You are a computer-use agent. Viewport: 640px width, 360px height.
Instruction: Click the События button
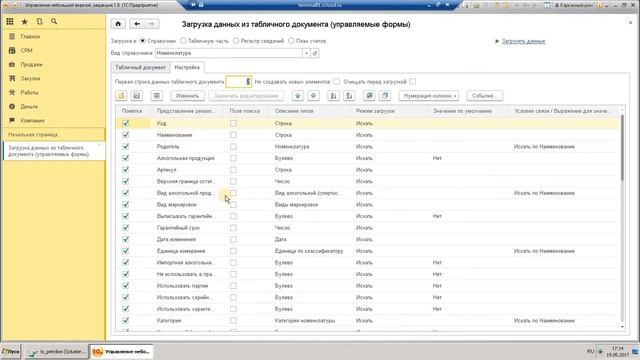[484, 96]
